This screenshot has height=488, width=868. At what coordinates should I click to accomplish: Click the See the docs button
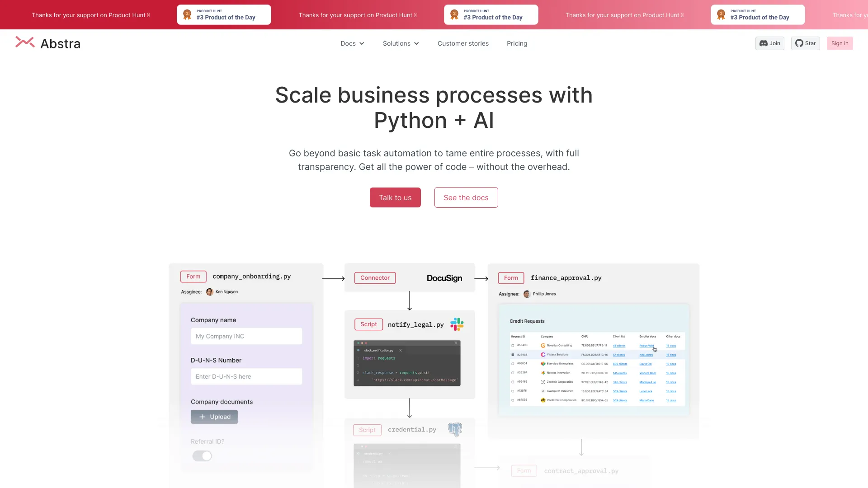[466, 197]
